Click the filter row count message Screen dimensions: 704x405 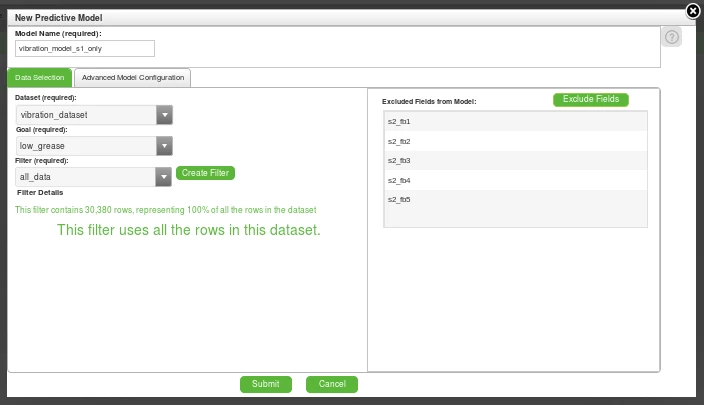(165, 210)
